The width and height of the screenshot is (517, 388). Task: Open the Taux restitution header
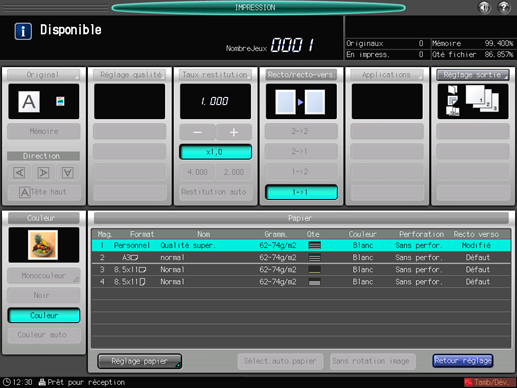click(215, 75)
